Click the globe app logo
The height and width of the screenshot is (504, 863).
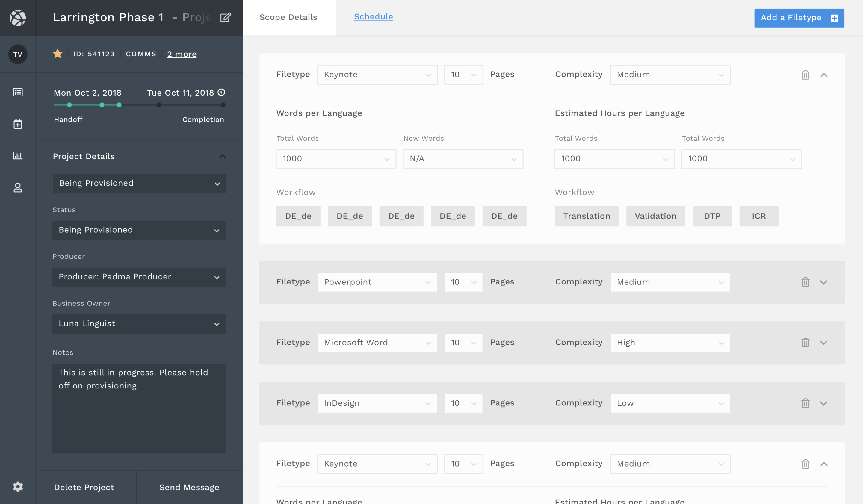coord(18,18)
